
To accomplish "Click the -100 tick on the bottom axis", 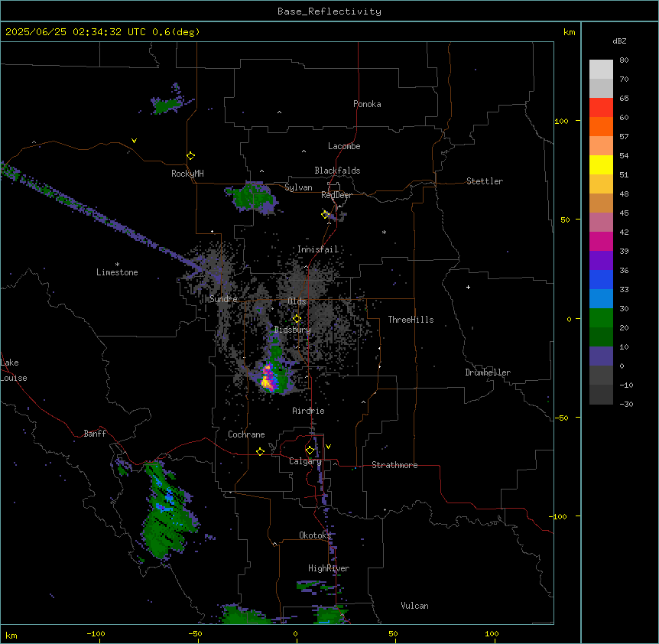I will pyautogui.click(x=96, y=633).
